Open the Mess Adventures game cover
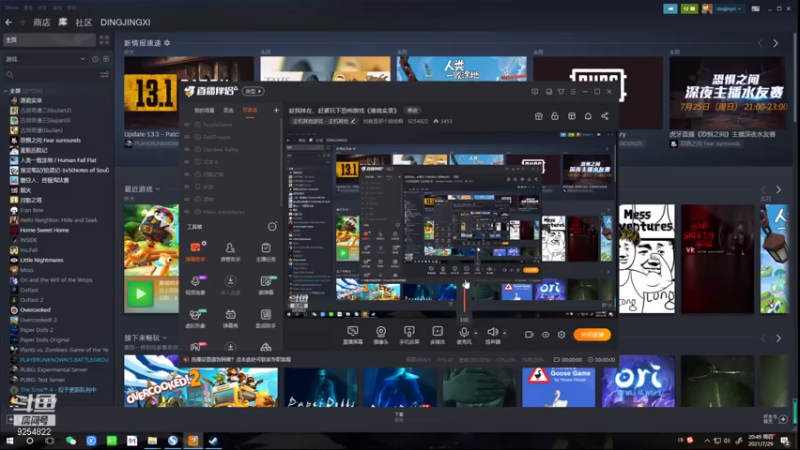 (x=646, y=259)
